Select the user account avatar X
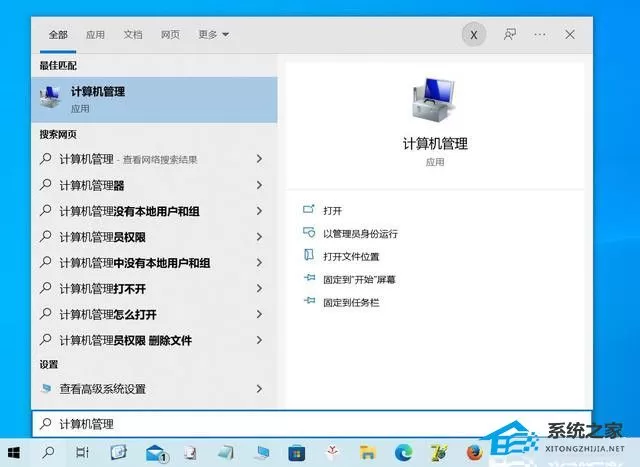The height and width of the screenshot is (467, 640). [473, 35]
